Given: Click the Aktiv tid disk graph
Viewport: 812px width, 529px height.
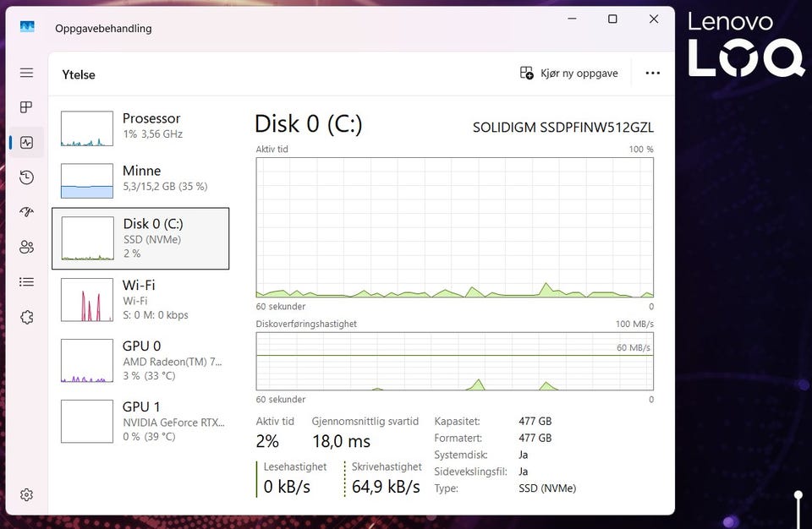Looking at the screenshot, I should [x=454, y=226].
